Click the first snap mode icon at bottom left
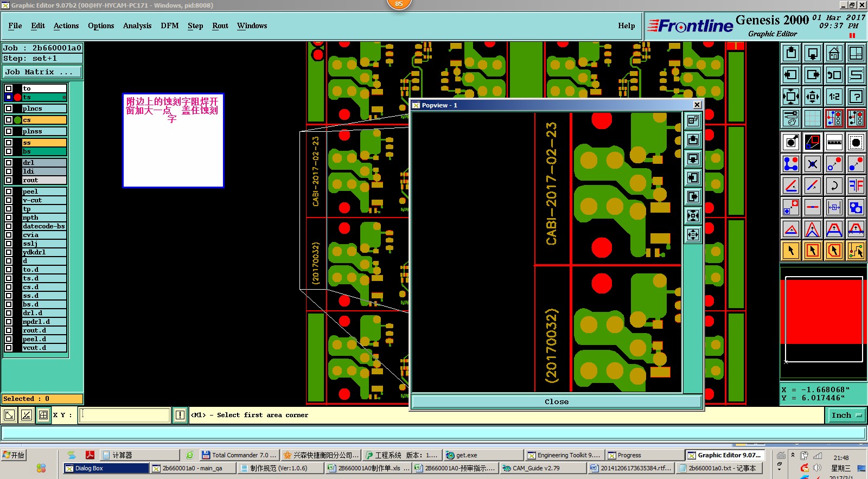 (x=9, y=416)
